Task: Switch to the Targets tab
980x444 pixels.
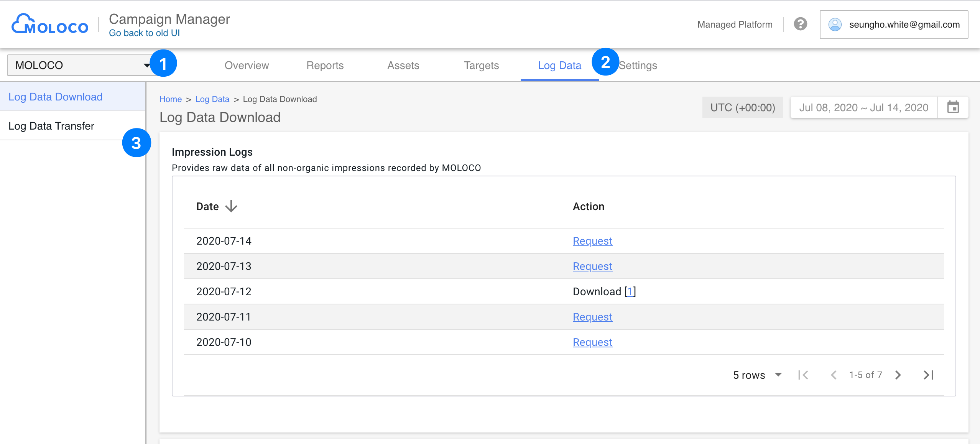Action: coord(481,65)
